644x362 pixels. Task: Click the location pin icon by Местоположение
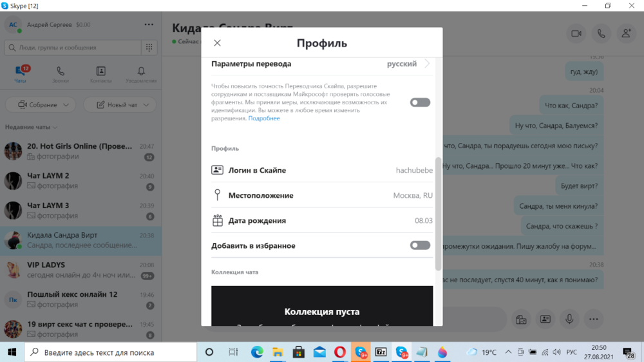tap(217, 195)
